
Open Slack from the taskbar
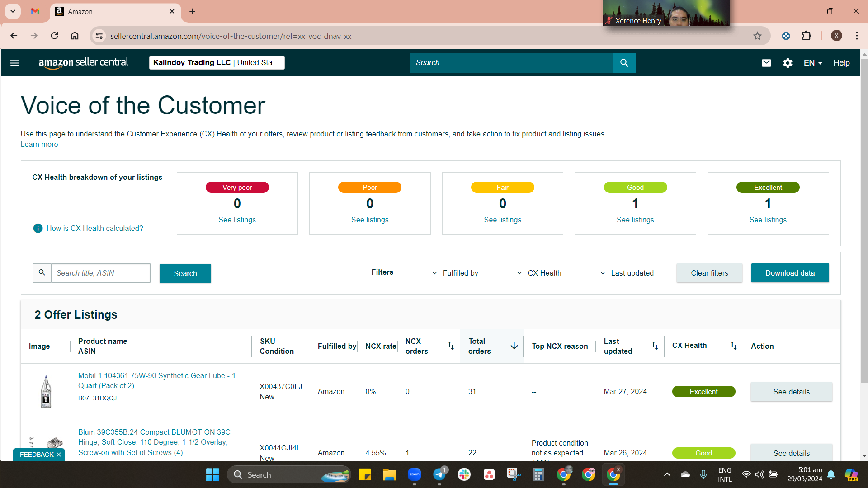pos(464,474)
